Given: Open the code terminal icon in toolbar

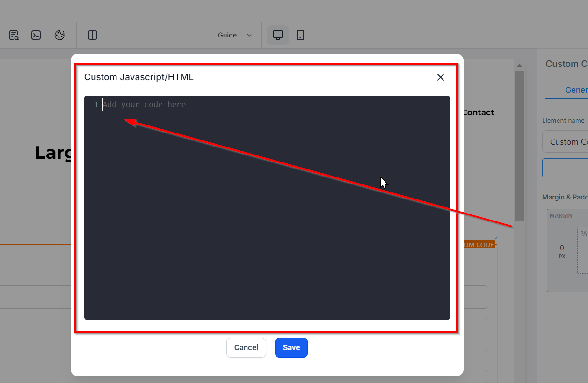Looking at the screenshot, I should click(x=36, y=35).
